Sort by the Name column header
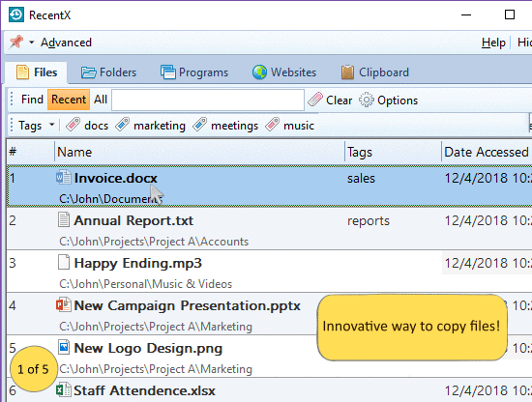 (x=199, y=152)
